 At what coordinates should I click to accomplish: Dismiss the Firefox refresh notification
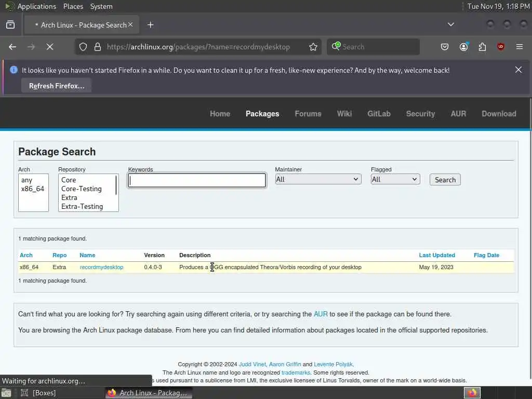point(518,70)
